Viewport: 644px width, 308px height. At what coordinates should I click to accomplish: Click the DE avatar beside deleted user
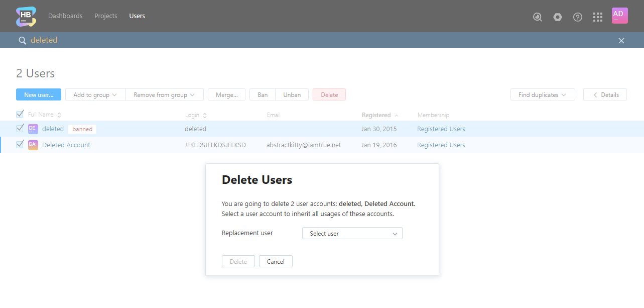[x=33, y=129]
